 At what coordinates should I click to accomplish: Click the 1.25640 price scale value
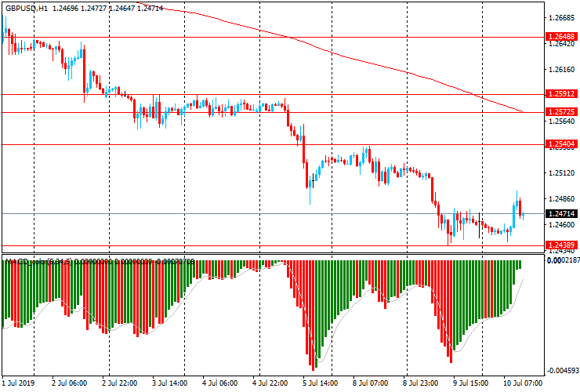(562, 122)
